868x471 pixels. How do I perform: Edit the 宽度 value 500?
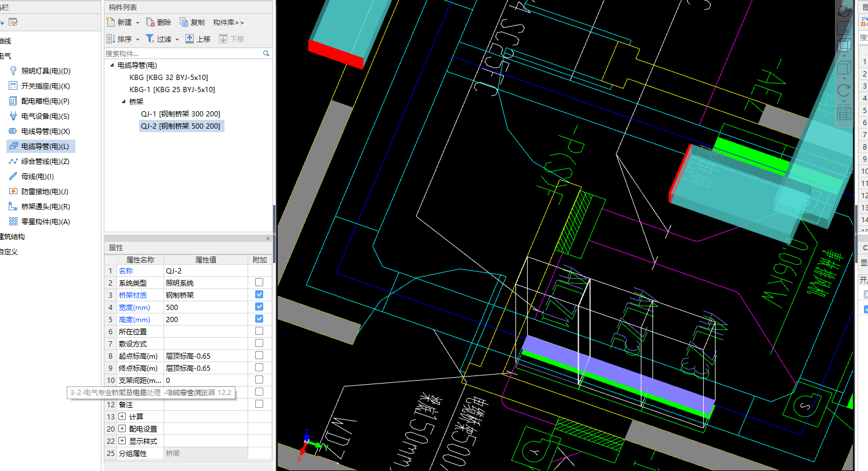[206, 307]
